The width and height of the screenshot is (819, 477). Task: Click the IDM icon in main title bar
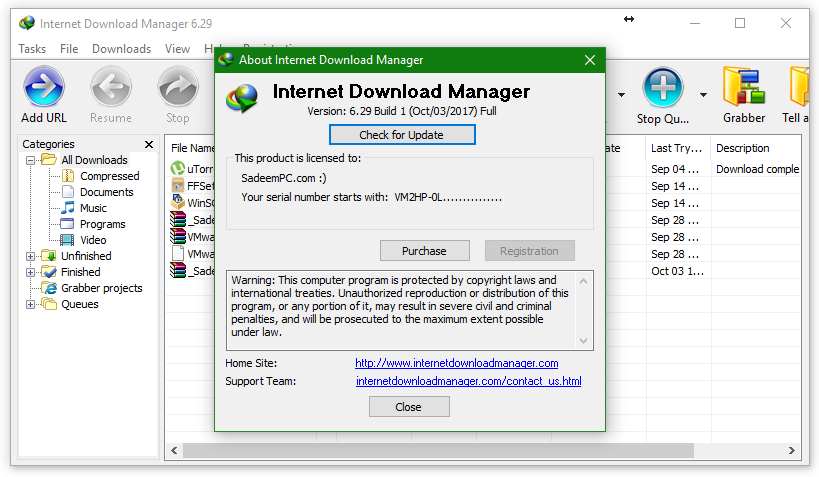[x=27, y=23]
